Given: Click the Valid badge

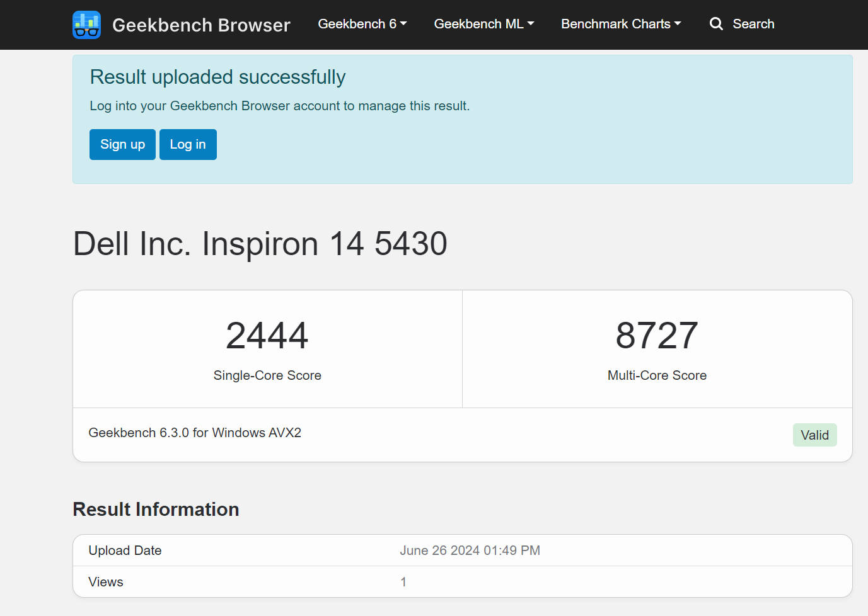Looking at the screenshot, I should (814, 435).
